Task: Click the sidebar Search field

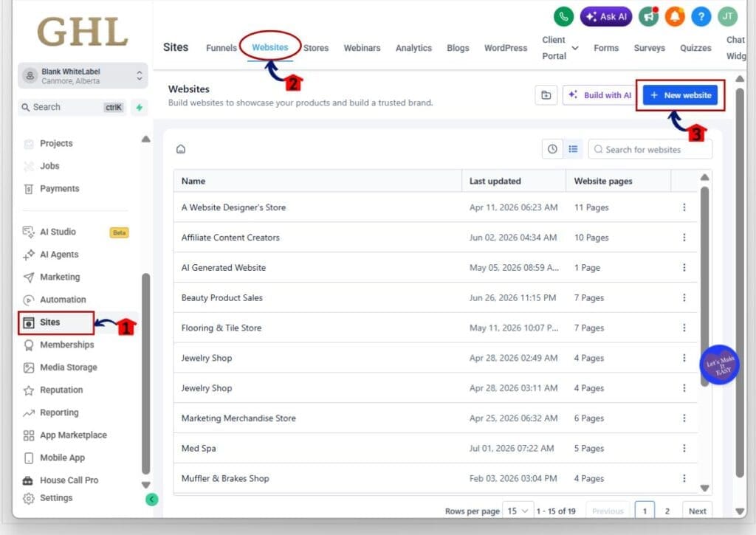Action: coord(72,107)
